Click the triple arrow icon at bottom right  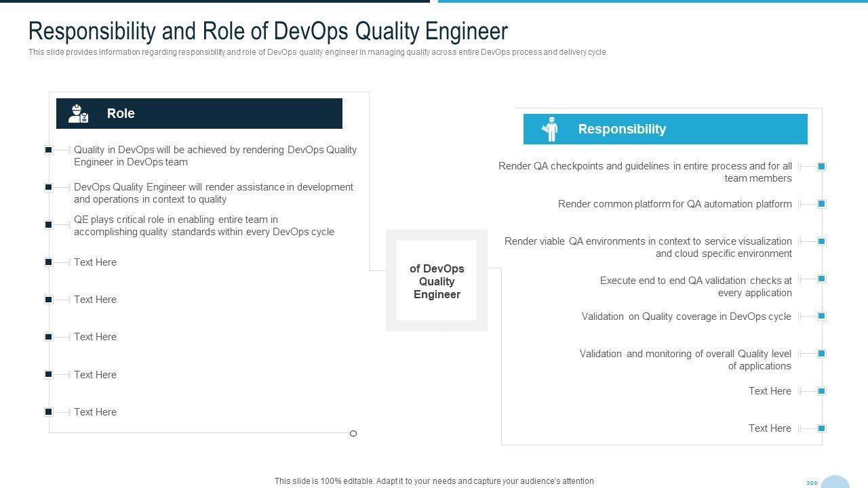pos(812,483)
